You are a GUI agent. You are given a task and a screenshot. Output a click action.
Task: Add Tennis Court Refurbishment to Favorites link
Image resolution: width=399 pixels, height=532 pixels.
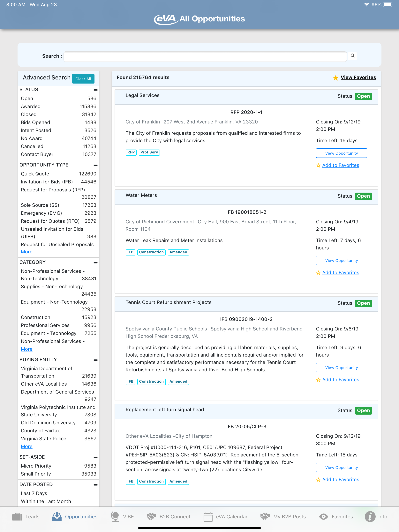pos(341,380)
